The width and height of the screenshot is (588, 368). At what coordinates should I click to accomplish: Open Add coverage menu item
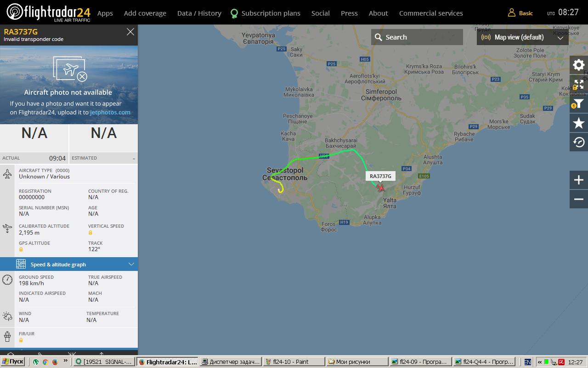click(145, 13)
